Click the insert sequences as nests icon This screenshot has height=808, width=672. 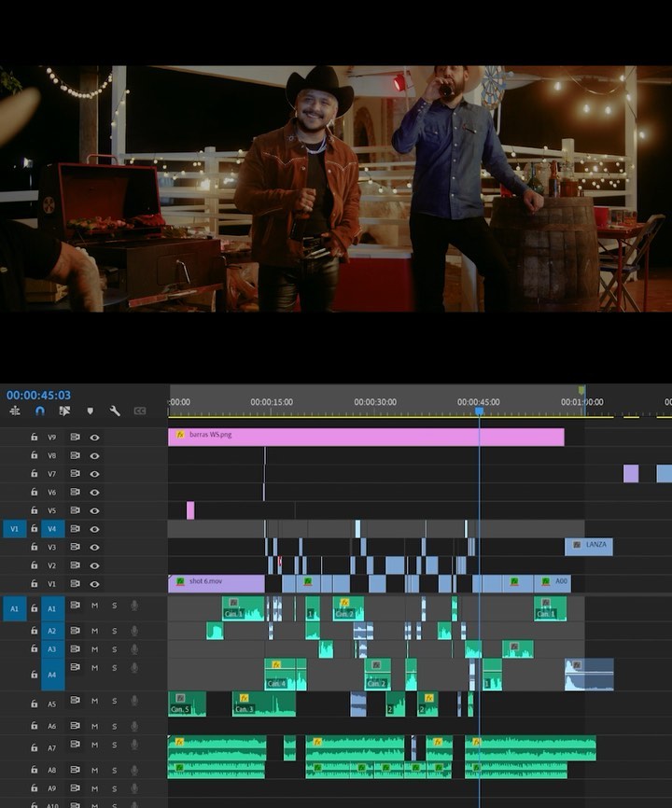click(15, 411)
